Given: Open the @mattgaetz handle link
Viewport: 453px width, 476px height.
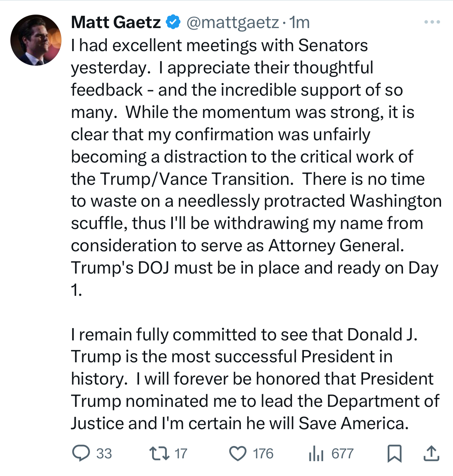Looking at the screenshot, I should tap(232, 23).
